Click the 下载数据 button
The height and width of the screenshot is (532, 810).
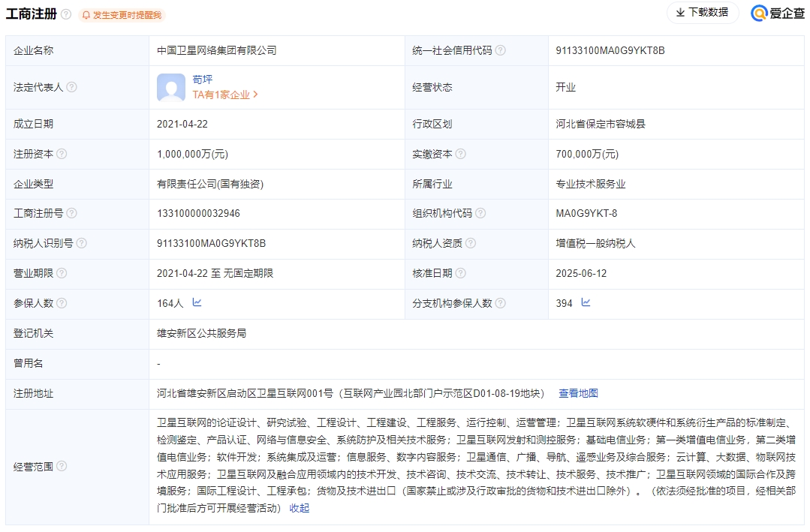[703, 13]
